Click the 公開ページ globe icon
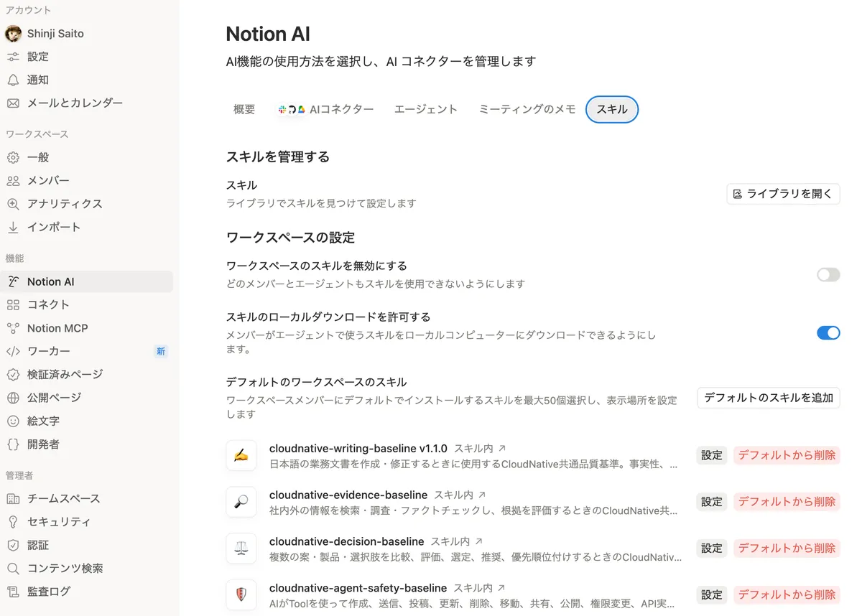862x616 pixels. pos(13,398)
